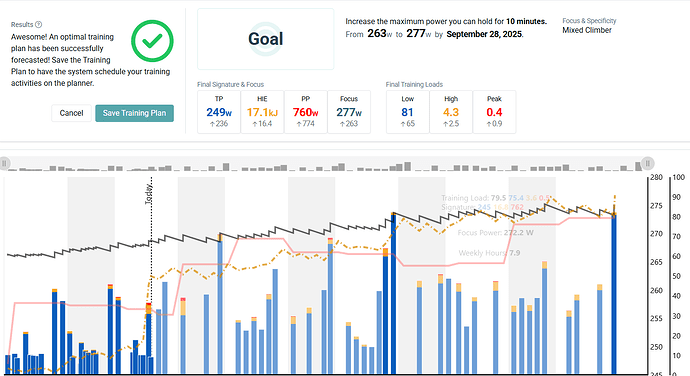Select the High training load card
Screen dimensions: 690x376
(x=451, y=112)
